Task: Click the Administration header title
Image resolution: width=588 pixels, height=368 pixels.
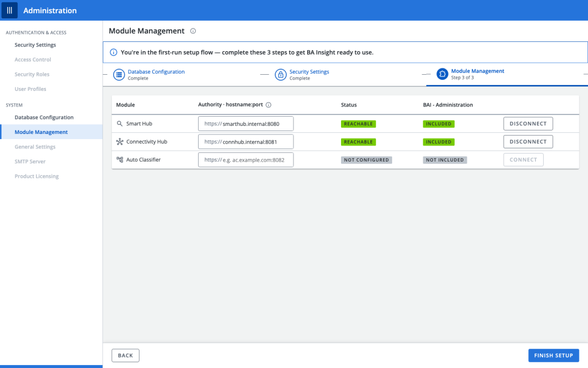Action: tap(50, 10)
